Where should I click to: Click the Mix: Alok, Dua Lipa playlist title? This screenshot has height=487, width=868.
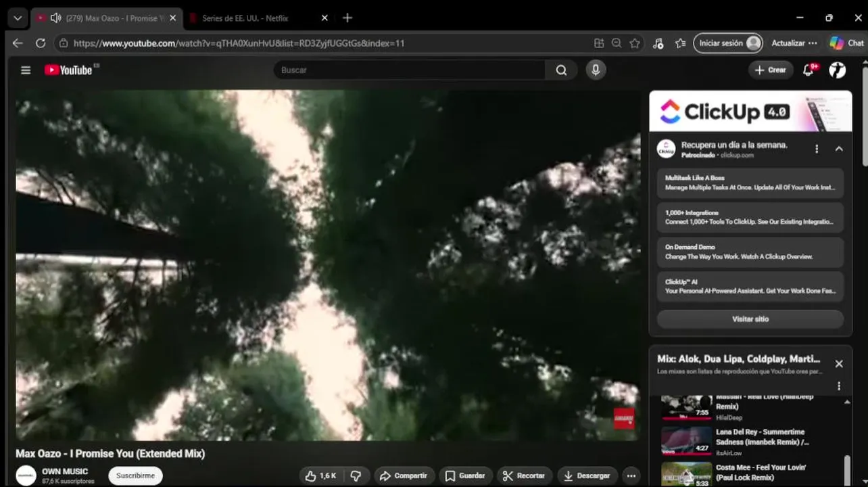pyautogui.click(x=738, y=358)
